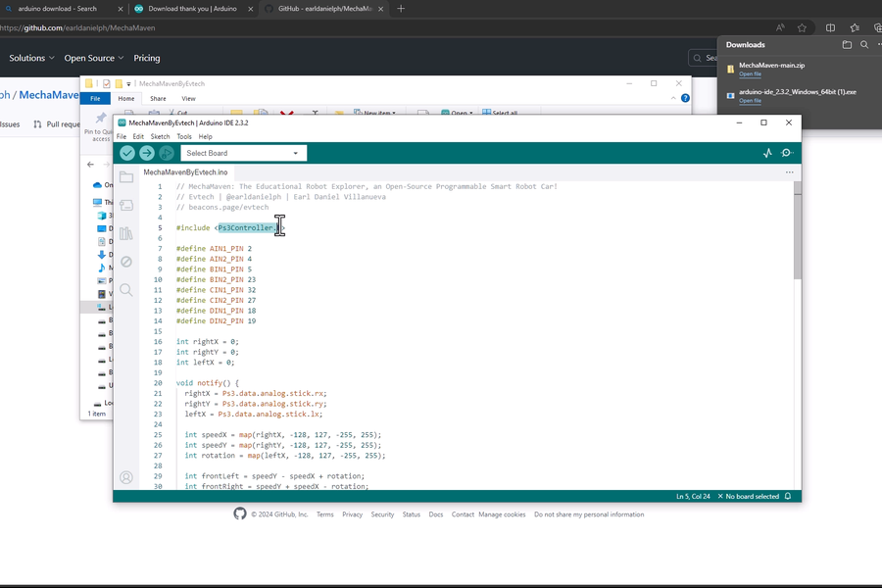Open the Serial Monitor in Arduino IDE
Screen dimensions: 882x588
coord(787,153)
